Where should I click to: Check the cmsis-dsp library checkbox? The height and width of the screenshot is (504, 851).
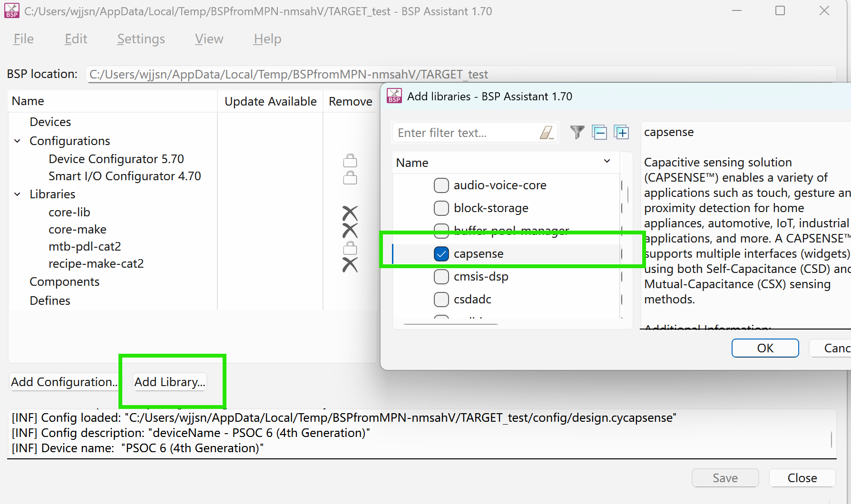441,277
